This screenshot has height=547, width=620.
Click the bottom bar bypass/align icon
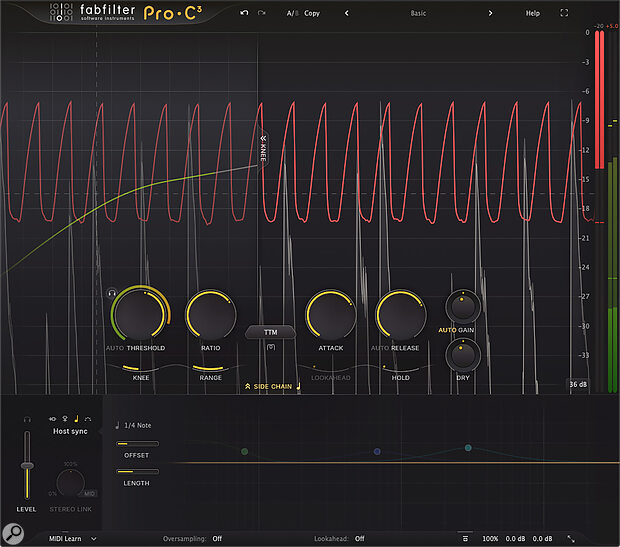coord(465,538)
